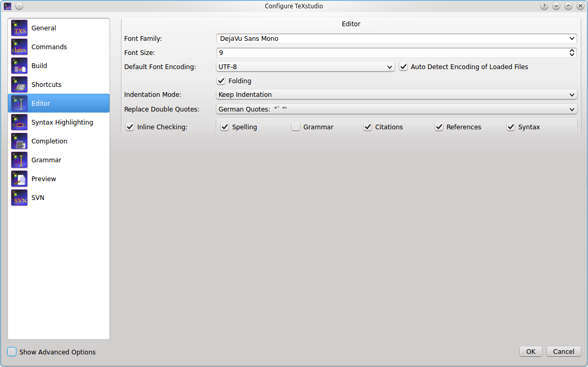
Task: Increase the font size with up arrow
Action: pyautogui.click(x=572, y=51)
